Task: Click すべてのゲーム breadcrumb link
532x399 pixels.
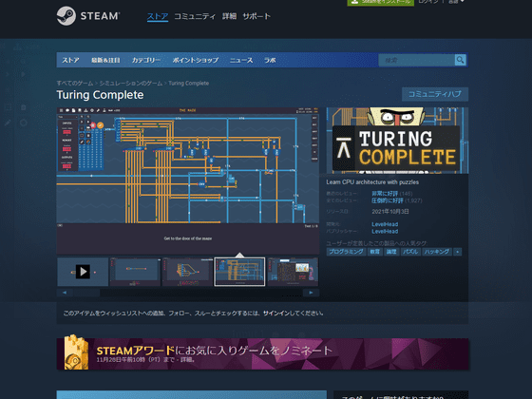Action: (75, 84)
